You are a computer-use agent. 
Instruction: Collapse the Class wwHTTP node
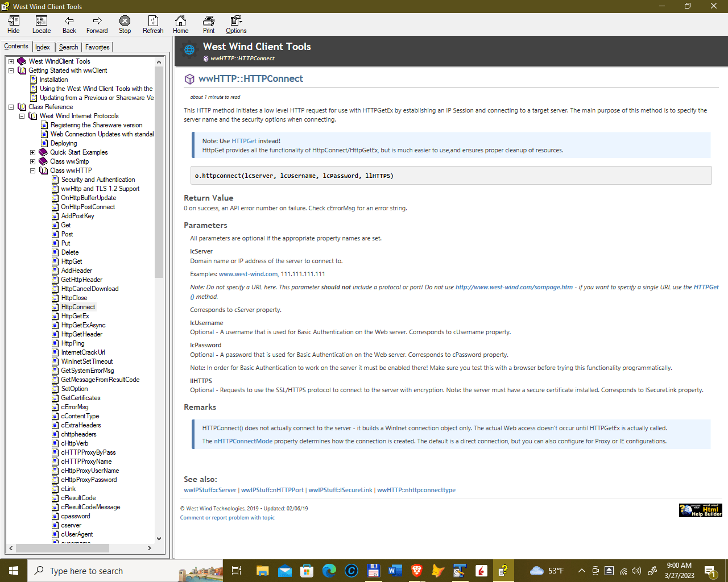click(32, 170)
